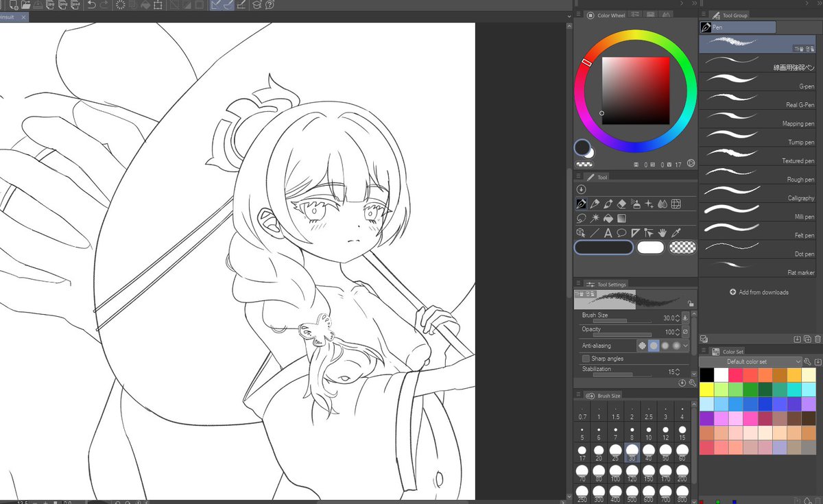Open the help question mark icon
The width and height of the screenshot is (823, 504).
coord(270,5)
